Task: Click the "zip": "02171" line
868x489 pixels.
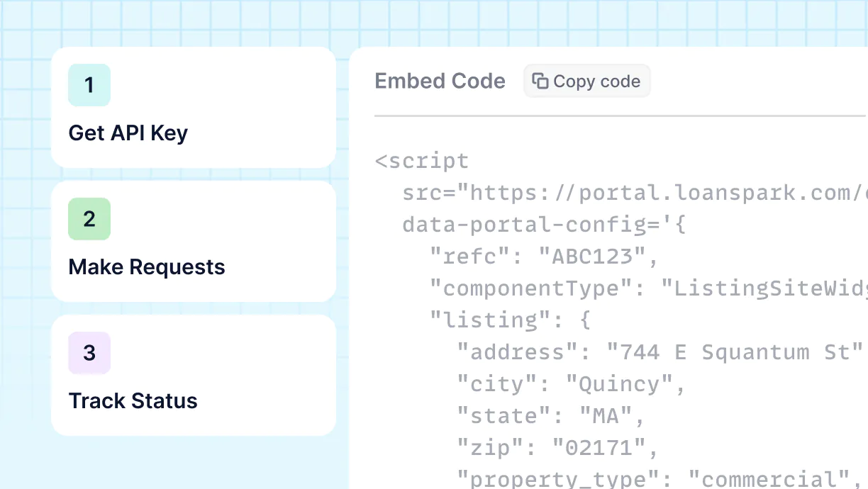Action: point(558,448)
